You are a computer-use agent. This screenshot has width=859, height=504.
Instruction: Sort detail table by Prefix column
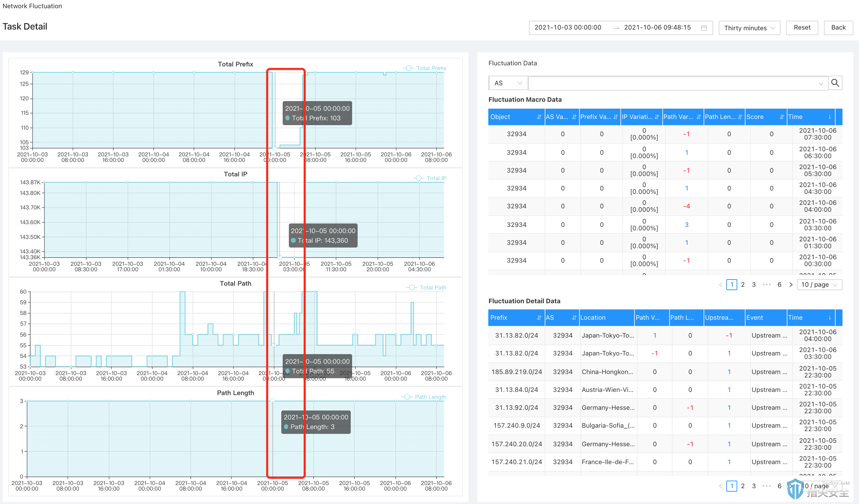click(539, 318)
